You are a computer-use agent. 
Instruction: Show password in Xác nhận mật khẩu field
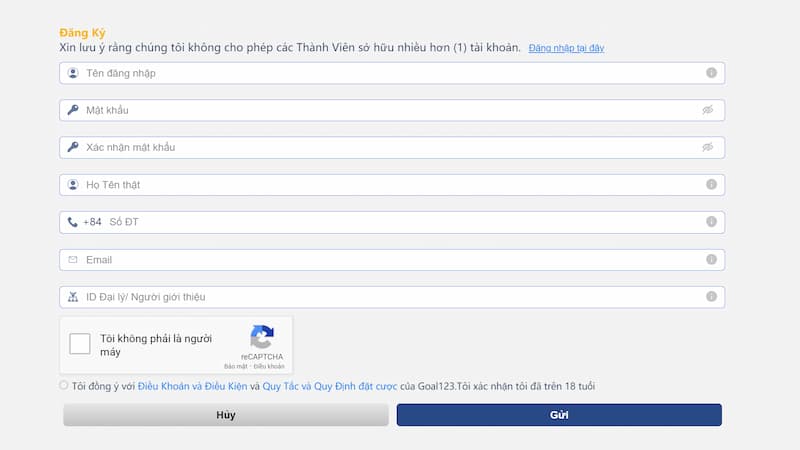click(707, 147)
